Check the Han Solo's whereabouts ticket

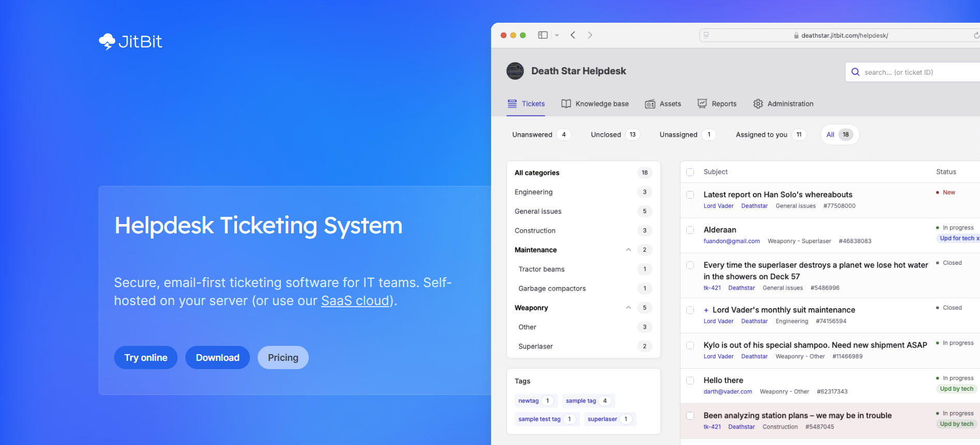(x=690, y=195)
